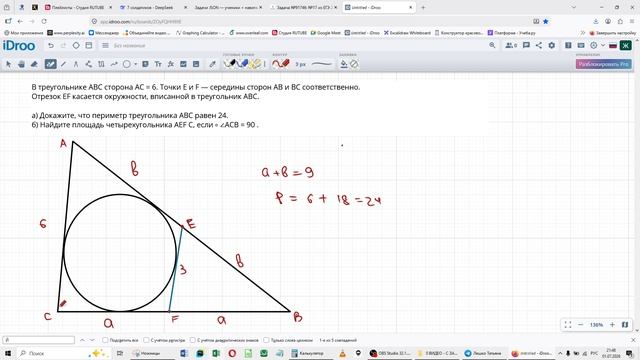The image size is (640, 360).
Task: Choose the yellow highlighter preset
Action: pyautogui.click(x=256, y=64)
